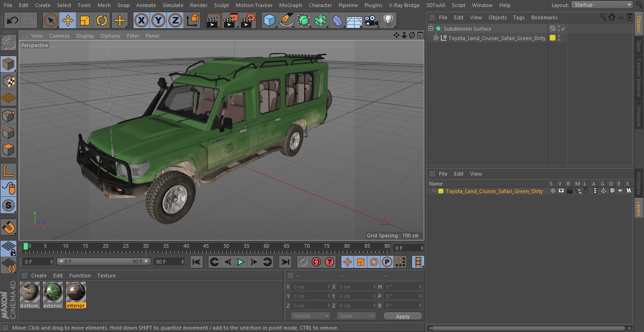Open the Deformer (bend) icon
This screenshot has height=332, width=644.
[338, 20]
